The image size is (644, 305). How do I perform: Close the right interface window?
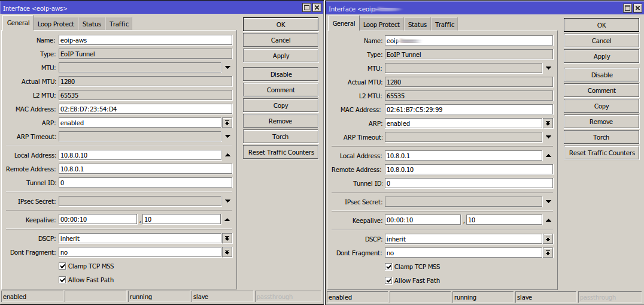pyautogui.click(x=638, y=8)
